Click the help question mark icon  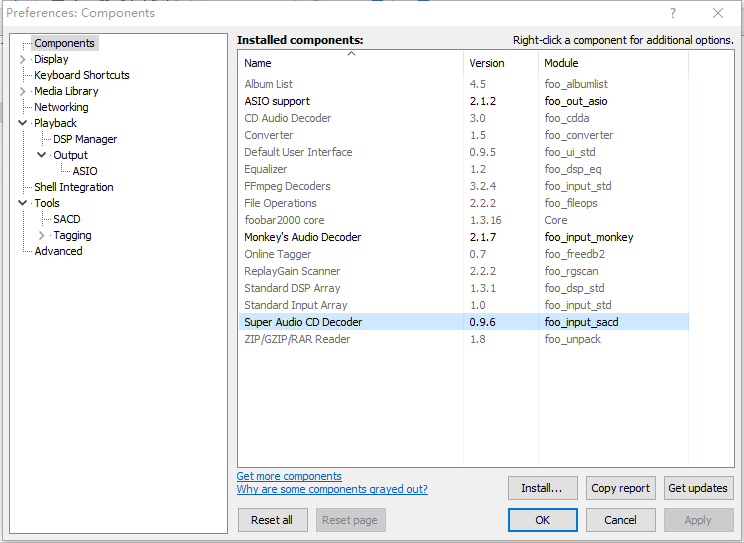click(672, 13)
